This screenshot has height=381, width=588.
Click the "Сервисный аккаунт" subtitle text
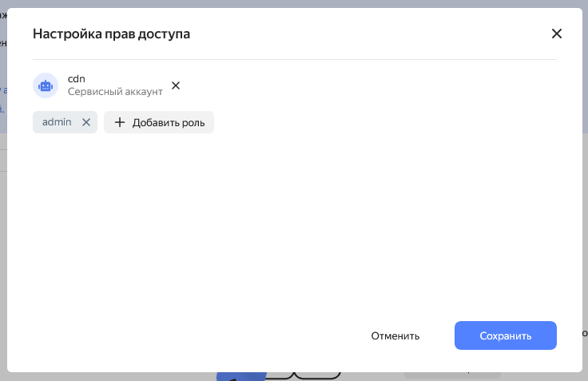pos(115,92)
